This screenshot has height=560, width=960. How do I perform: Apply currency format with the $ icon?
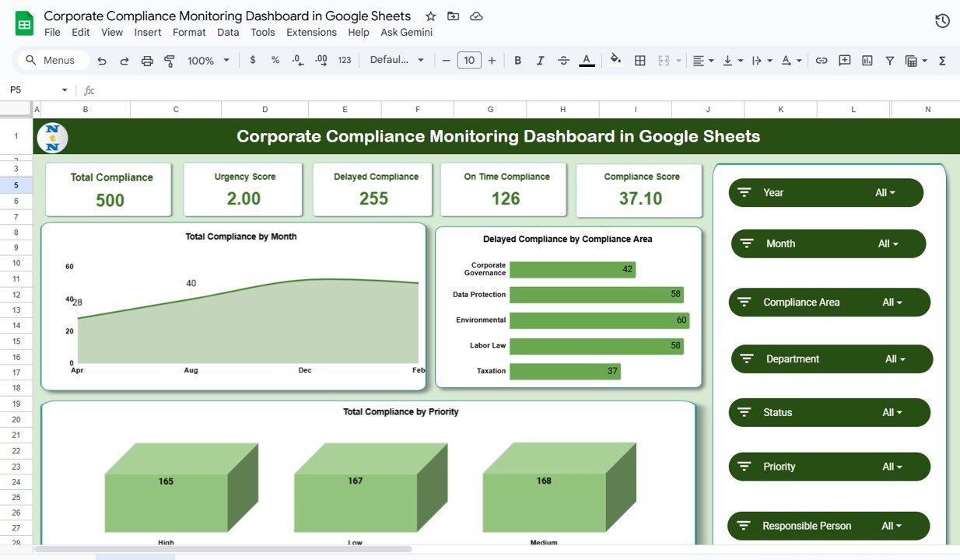[x=251, y=60]
